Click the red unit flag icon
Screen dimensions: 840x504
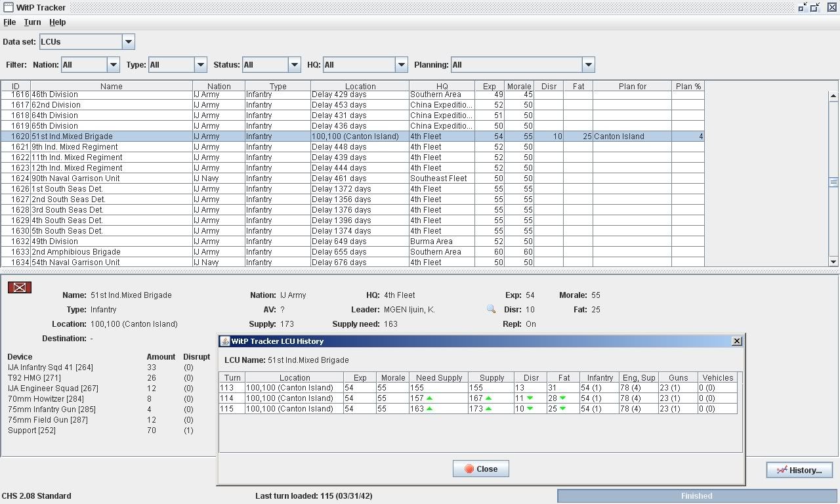[20, 287]
